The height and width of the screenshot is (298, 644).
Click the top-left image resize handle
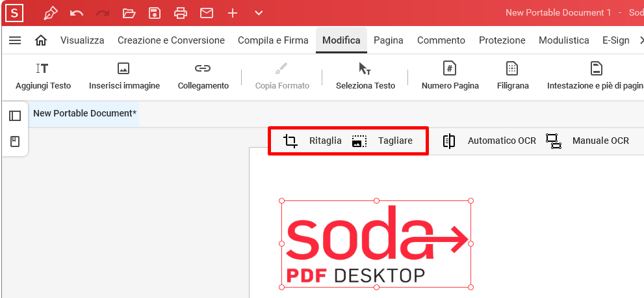click(282, 200)
